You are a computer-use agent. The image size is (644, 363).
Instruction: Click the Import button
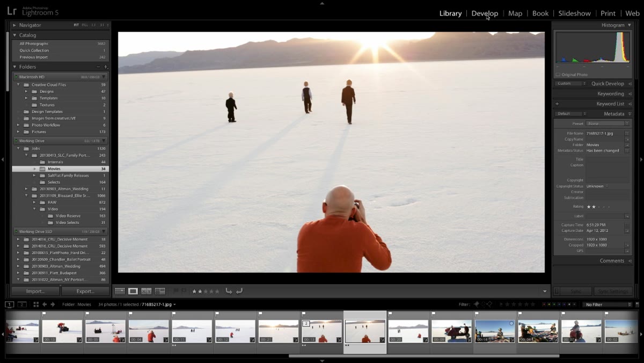tap(35, 291)
